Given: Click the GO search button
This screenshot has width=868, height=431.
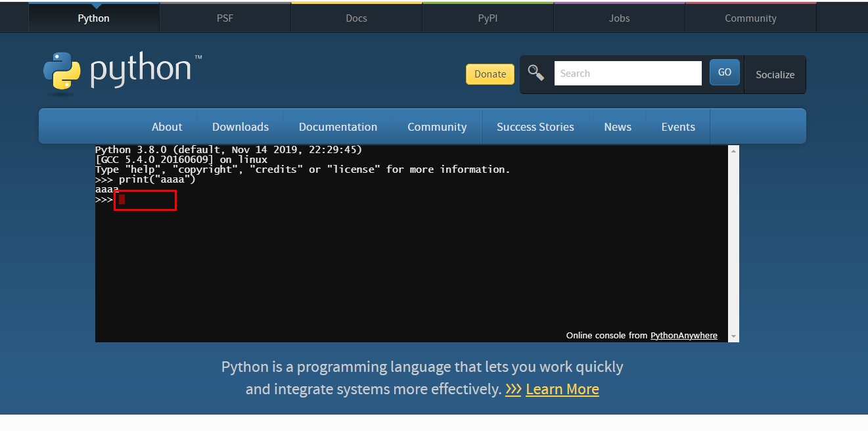Looking at the screenshot, I should click(x=725, y=72).
